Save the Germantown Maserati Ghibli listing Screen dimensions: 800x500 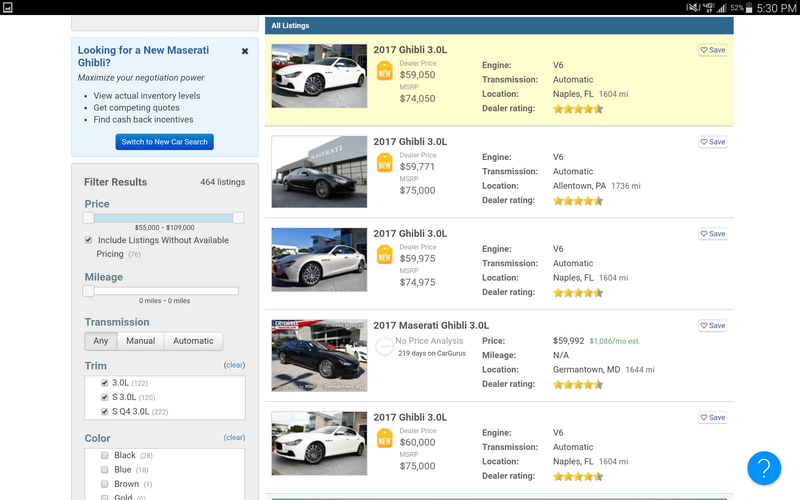coord(713,326)
